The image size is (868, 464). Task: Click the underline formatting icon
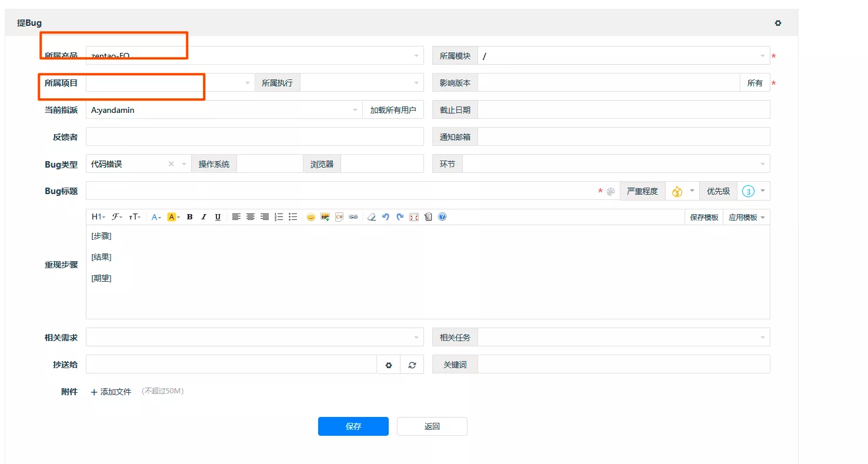[218, 217]
